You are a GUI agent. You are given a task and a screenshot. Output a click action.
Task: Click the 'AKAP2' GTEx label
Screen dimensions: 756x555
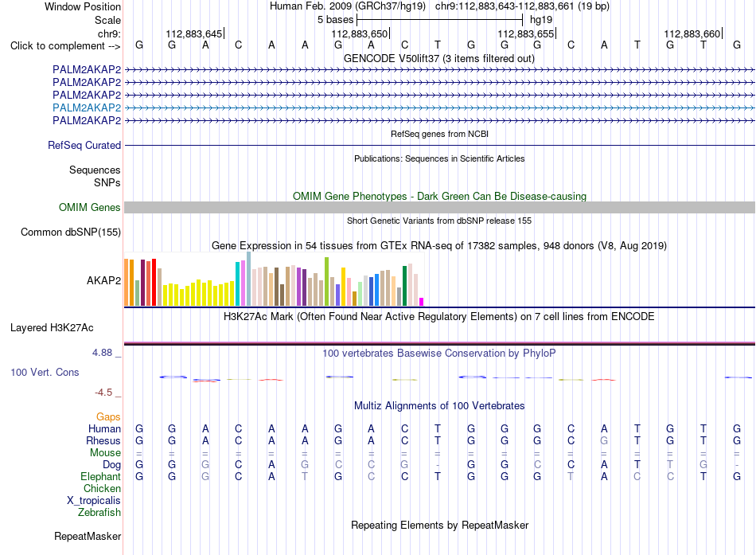pyautogui.click(x=103, y=280)
